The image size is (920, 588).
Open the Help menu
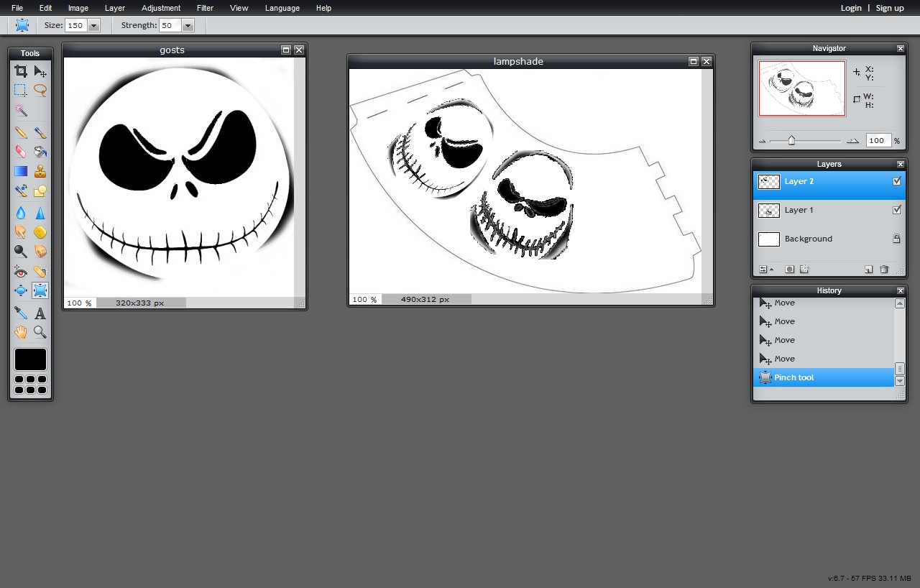click(324, 8)
